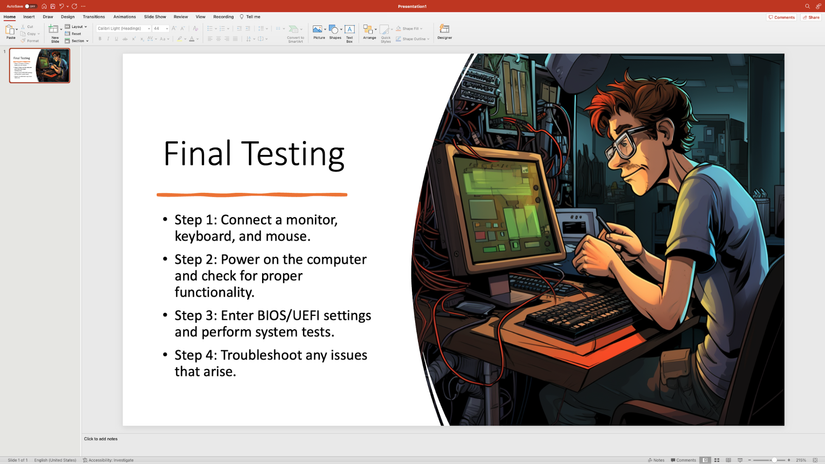Click the Save icon in the title bar
This screenshot has height=464, width=825.
coord(53,6)
